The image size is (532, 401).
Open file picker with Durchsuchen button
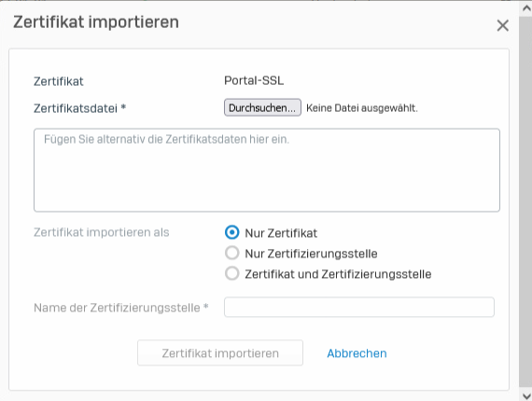coord(262,107)
